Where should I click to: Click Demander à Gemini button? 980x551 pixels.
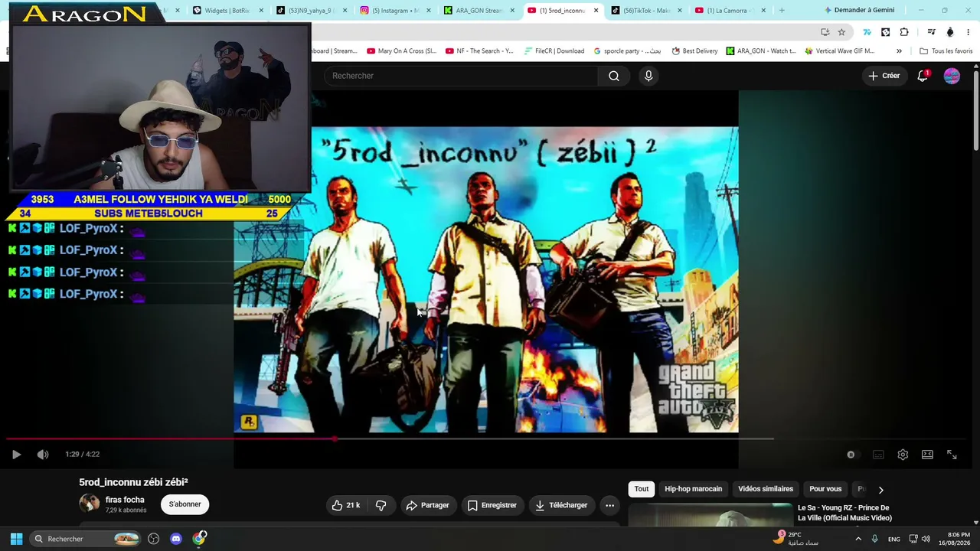pyautogui.click(x=859, y=11)
